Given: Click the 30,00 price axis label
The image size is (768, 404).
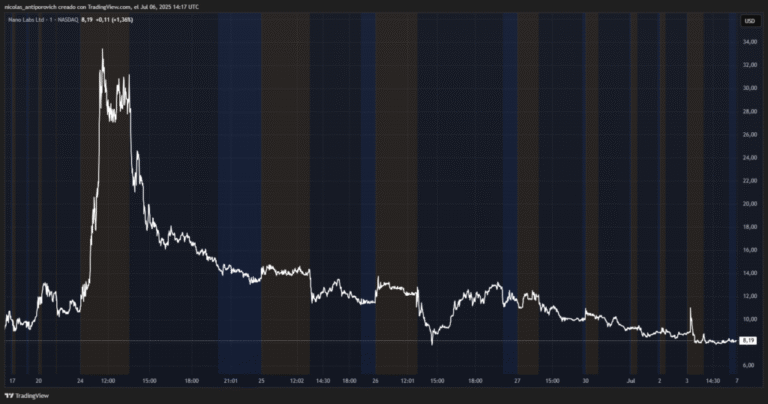Looking at the screenshot, I should click(x=750, y=88).
